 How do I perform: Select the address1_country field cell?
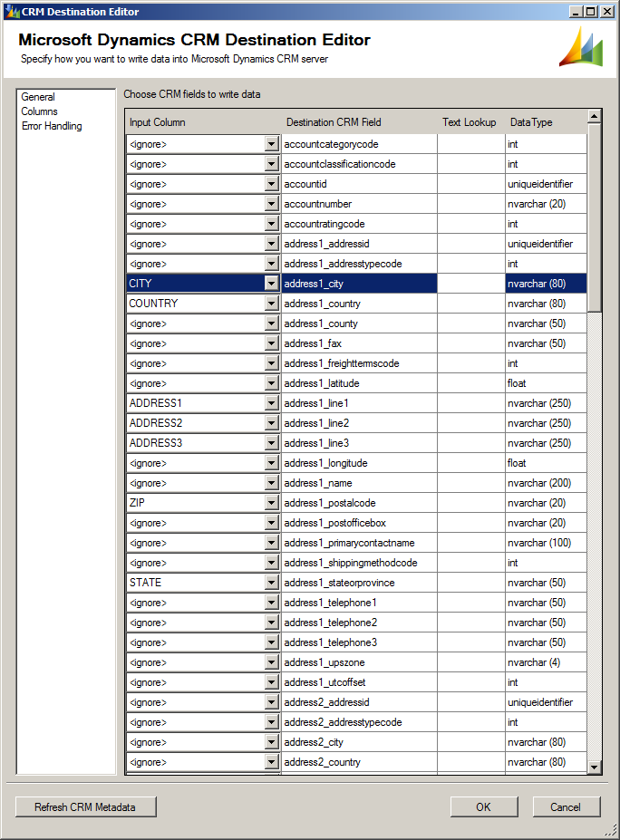pyautogui.click(x=360, y=304)
